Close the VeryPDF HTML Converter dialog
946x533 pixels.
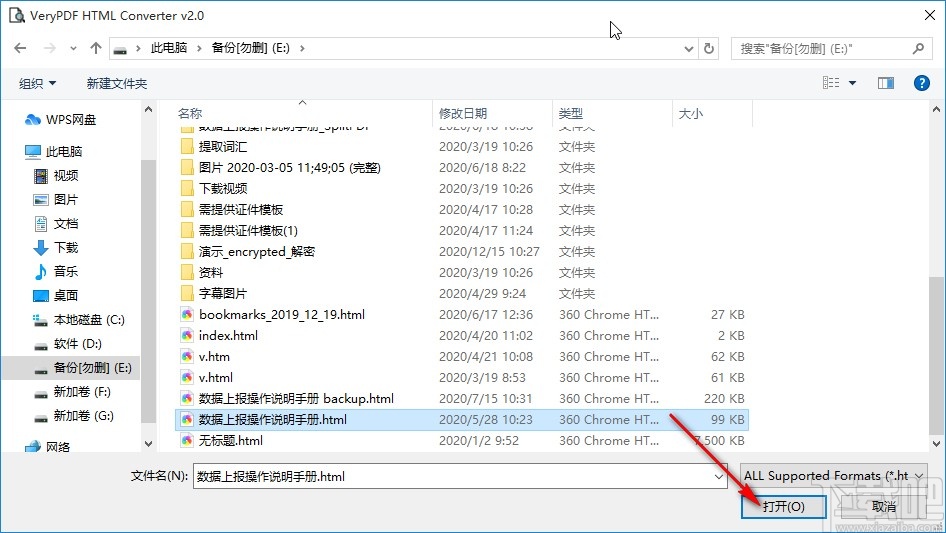930,15
